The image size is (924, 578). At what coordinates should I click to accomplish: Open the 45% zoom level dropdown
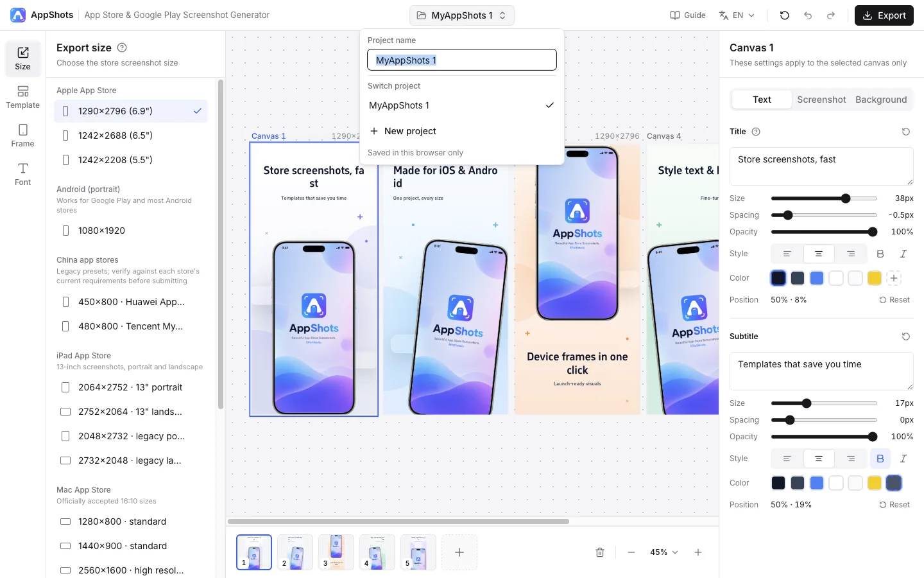point(664,552)
